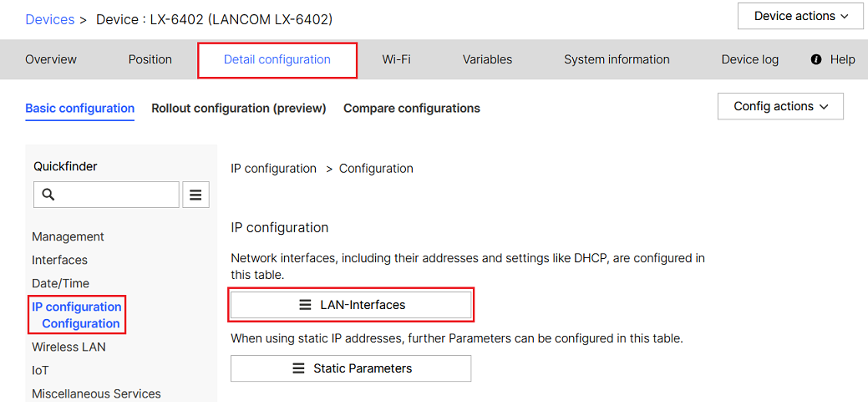Open the Quickfinder hamburger menu button
868x416 pixels.
tap(195, 195)
